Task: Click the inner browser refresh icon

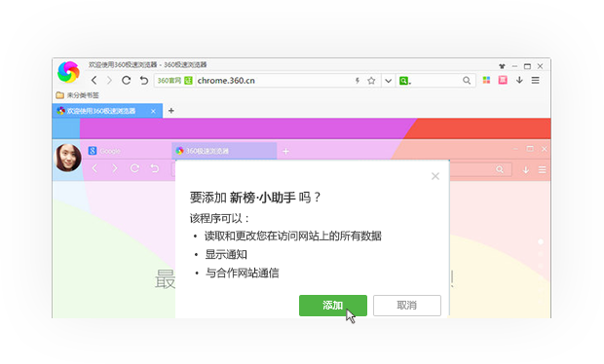Action: pos(134,168)
